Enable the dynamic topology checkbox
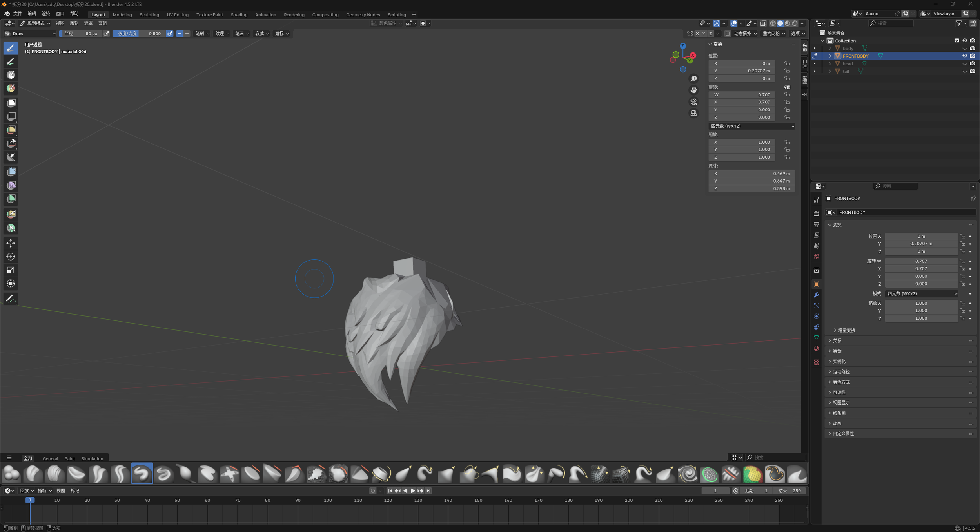980x532 pixels. coord(728,34)
